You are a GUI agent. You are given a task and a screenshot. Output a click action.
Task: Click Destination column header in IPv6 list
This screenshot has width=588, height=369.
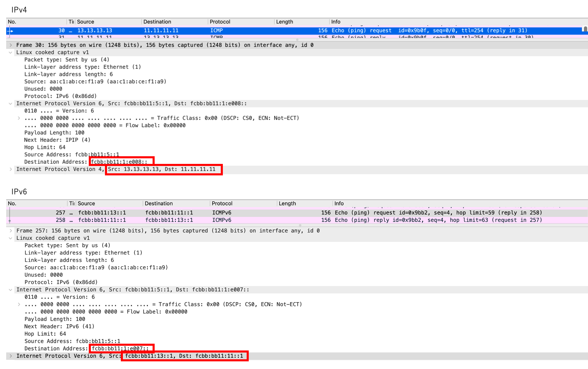(x=159, y=204)
